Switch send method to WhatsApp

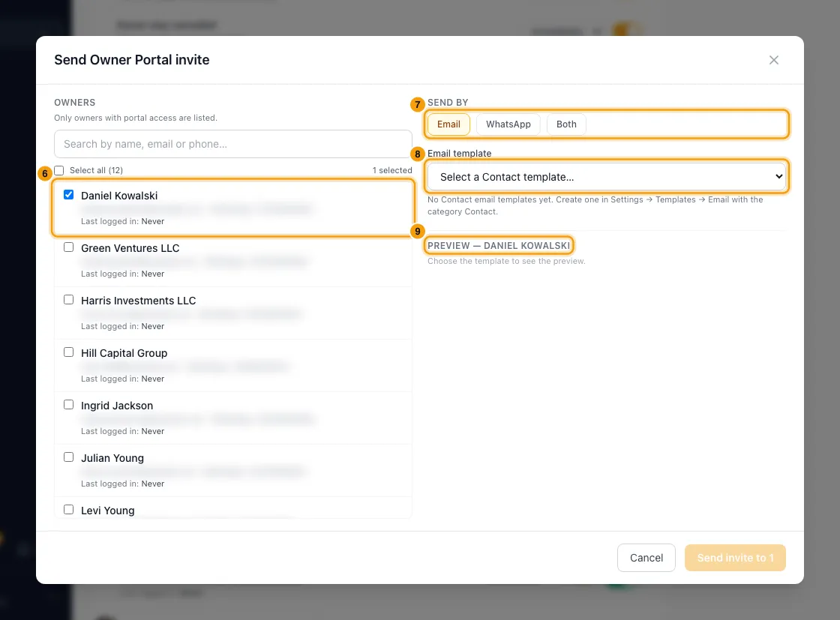coord(508,124)
